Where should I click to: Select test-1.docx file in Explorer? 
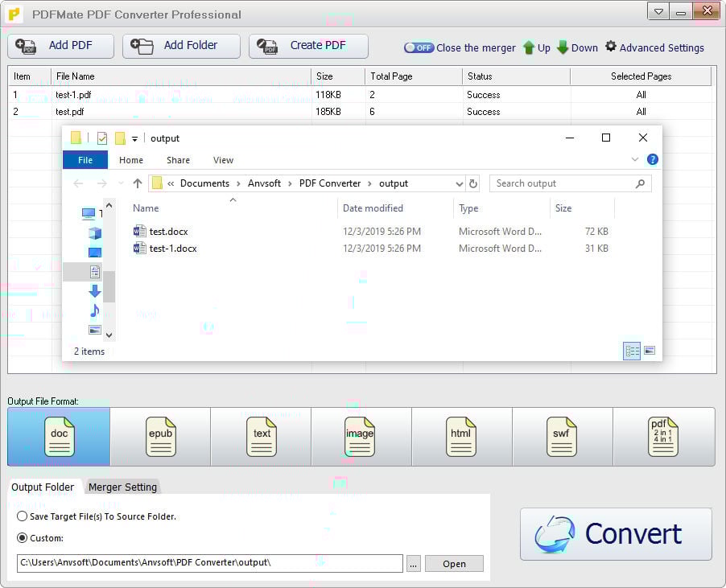tap(173, 249)
